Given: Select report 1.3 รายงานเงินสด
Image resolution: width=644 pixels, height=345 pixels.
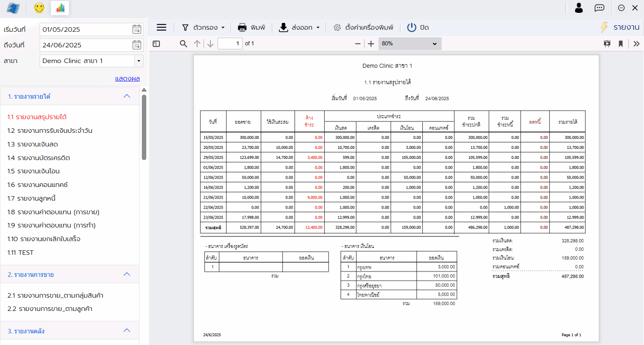Looking at the screenshot, I should click(x=32, y=144).
